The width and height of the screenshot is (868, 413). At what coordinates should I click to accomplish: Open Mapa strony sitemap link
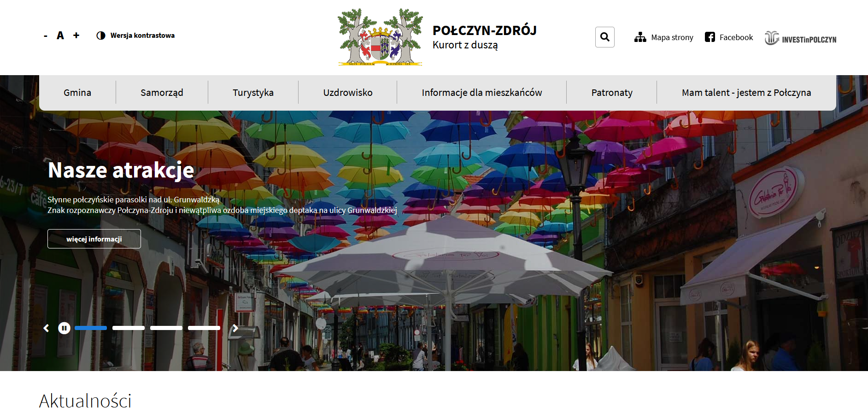[x=663, y=37]
